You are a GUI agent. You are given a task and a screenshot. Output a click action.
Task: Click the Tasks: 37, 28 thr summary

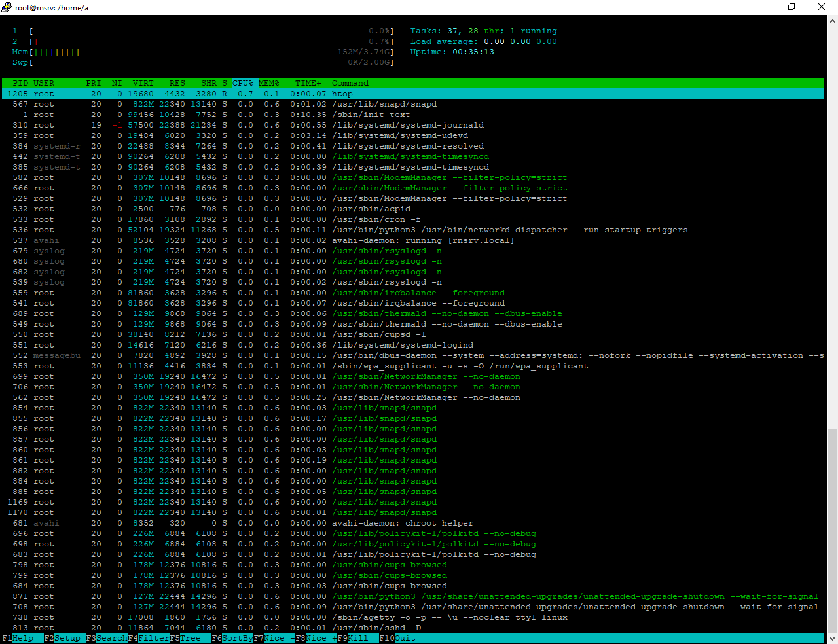click(484, 31)
